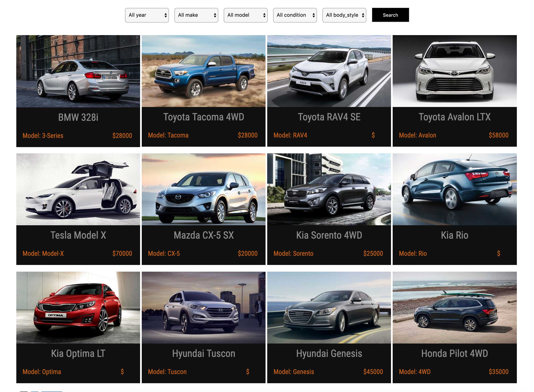Click the BMW 328i title

78,117
